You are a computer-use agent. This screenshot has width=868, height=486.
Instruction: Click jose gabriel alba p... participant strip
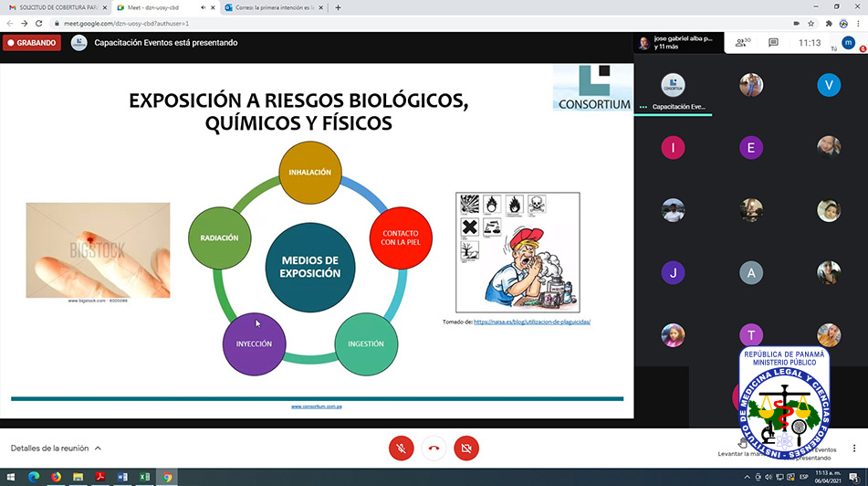tap(679, 43)
